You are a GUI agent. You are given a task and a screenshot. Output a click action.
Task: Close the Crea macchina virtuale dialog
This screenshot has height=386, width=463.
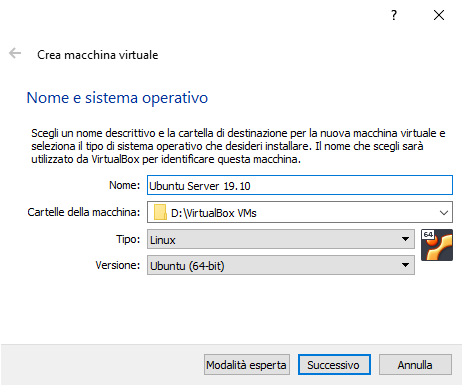click(x=439, y=15)
